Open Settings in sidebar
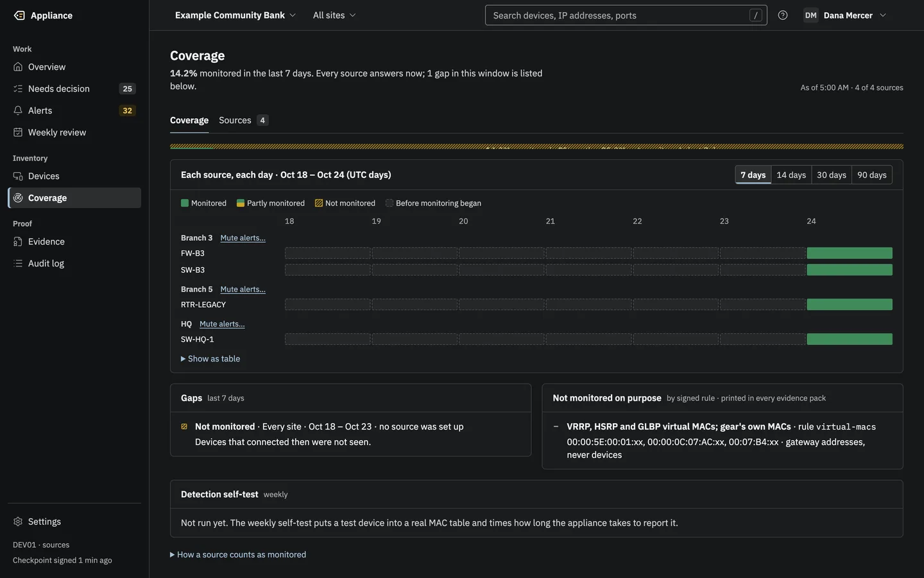Viewport: 924px width, 578px height. (74, 521)
